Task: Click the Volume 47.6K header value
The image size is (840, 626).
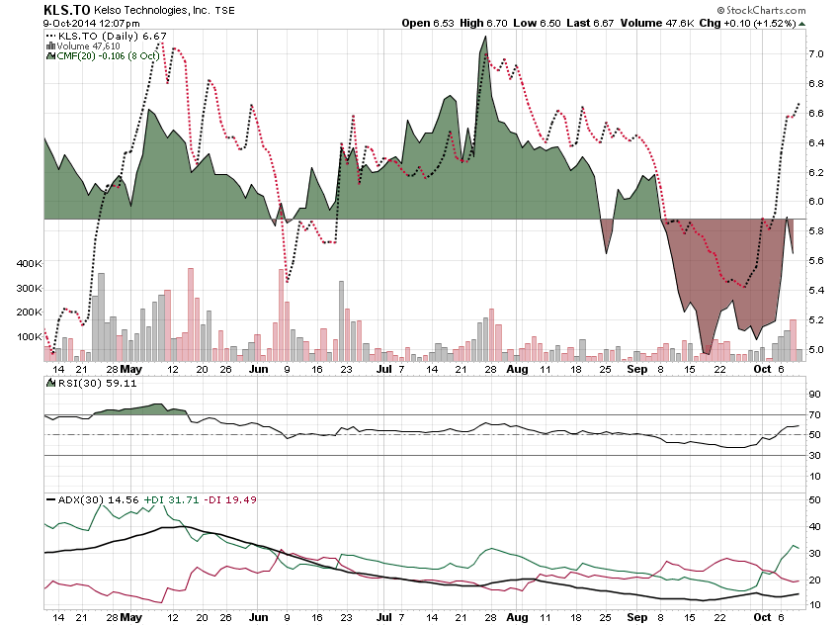Action: point(657,23)
